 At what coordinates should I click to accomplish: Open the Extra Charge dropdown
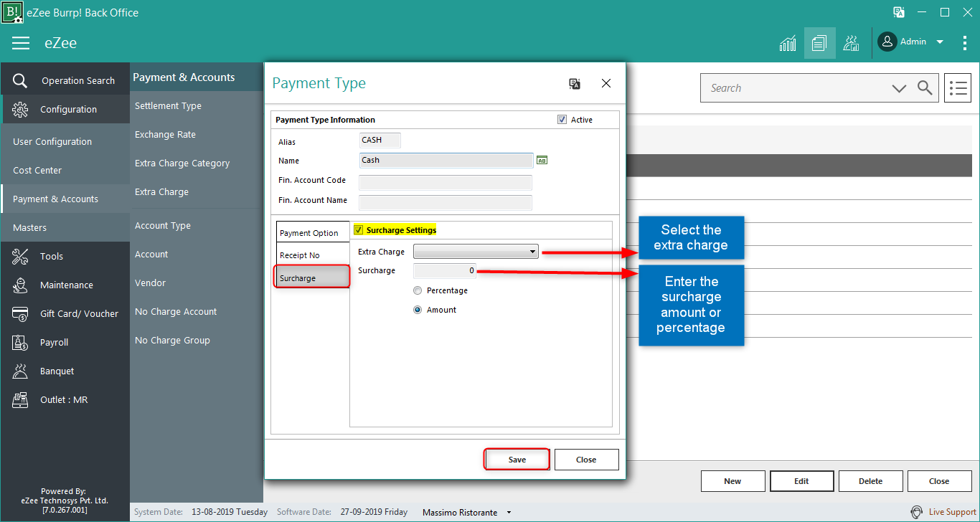[476, 252]
